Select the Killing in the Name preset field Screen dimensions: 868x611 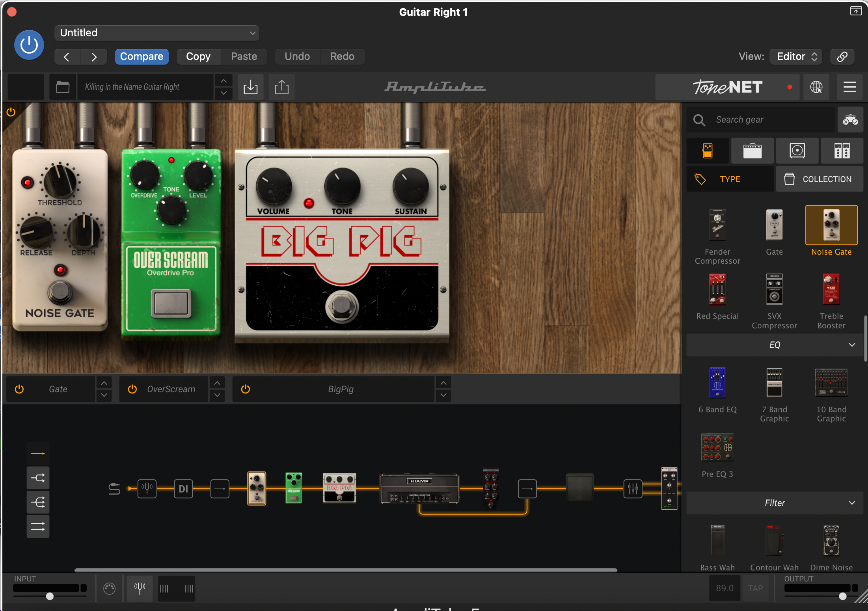click(x=145, y=87)
